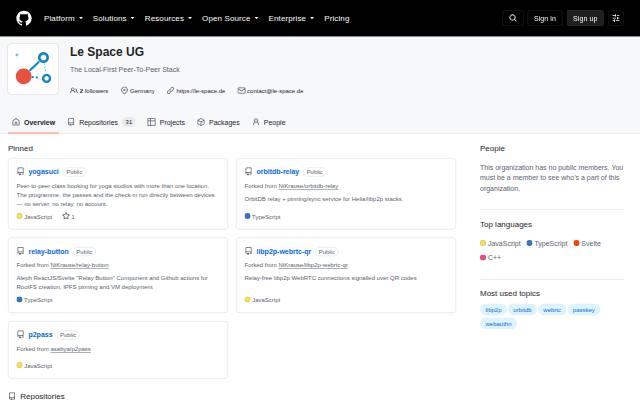
Task: Switch to the Overview tab
Action: click(x=33, y=122)
